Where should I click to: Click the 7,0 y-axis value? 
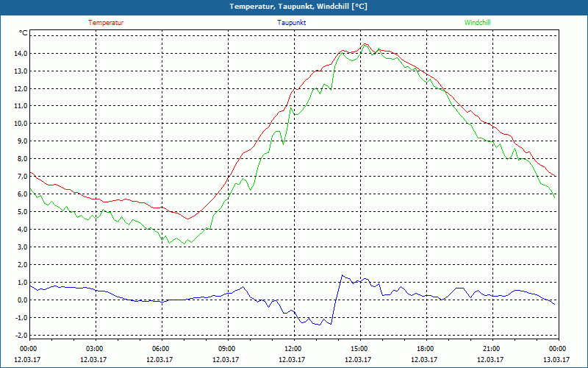tap(22, 177)
